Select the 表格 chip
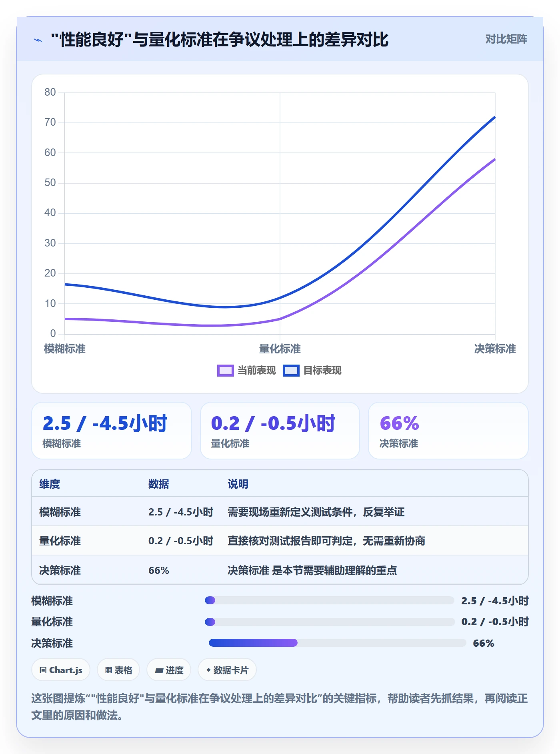 pos(118,670)
